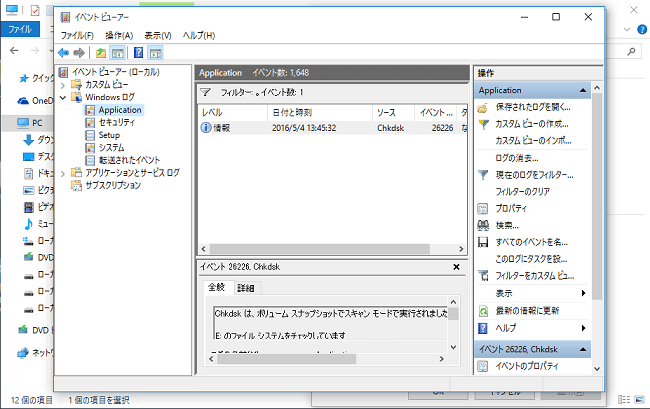Sort by the 日付と時刻 column header

pyautogui.click(x=320, y=112)
